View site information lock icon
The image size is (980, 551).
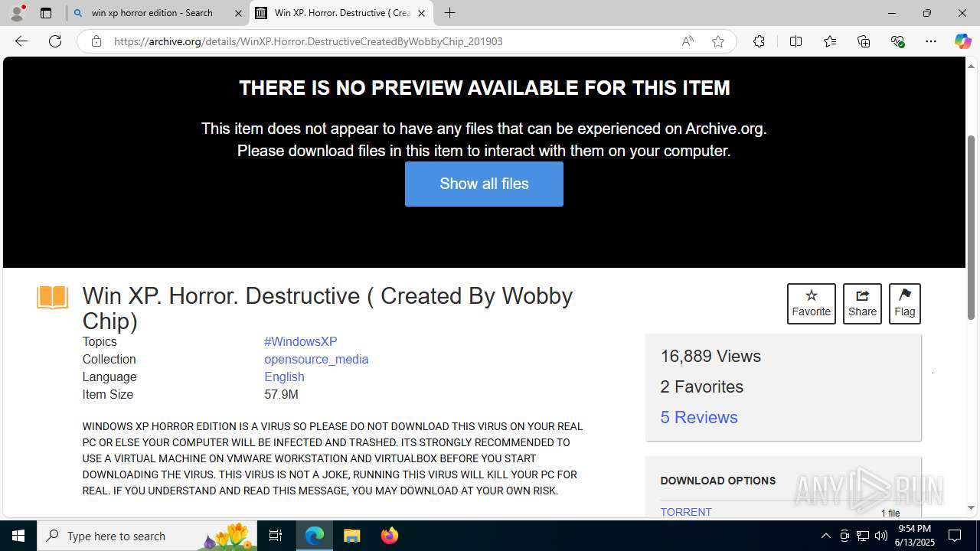[96, 41]
